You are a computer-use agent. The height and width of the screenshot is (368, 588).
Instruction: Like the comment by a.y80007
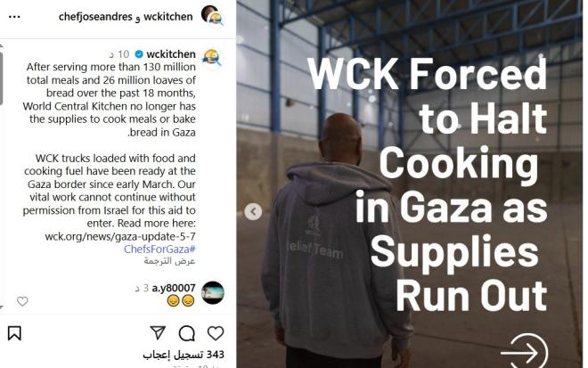(22, 301)
